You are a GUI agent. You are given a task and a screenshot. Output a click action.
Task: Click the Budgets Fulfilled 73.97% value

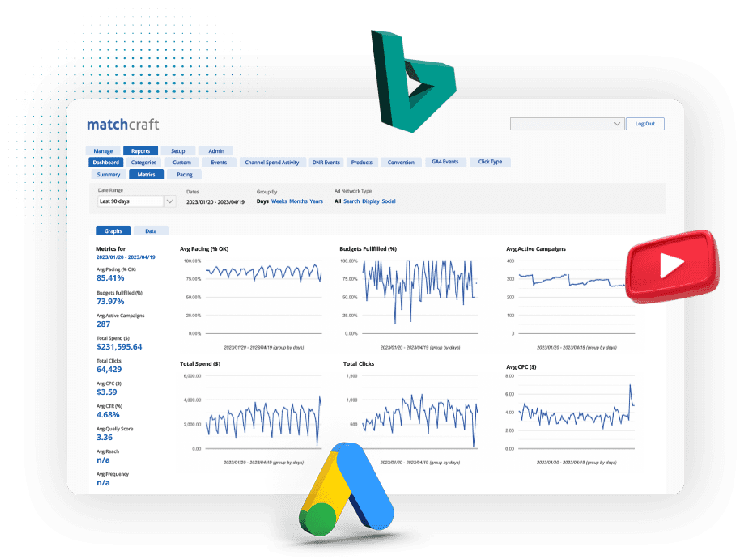coord(110,302)
